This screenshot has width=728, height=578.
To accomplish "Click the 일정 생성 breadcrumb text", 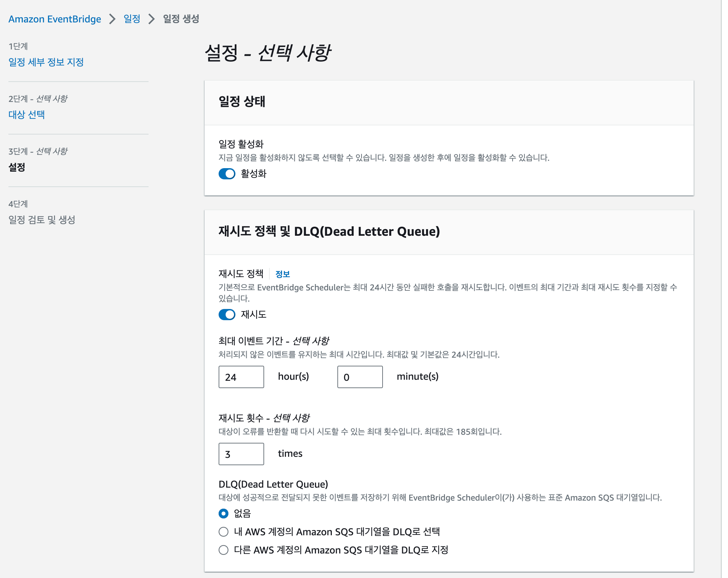I will [x=181, y=19].
